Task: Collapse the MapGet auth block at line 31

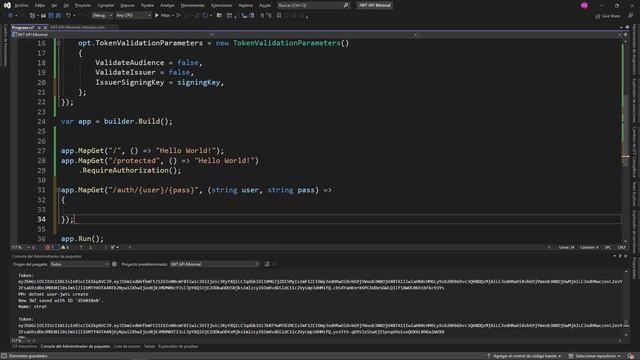Action: (59, 190)
